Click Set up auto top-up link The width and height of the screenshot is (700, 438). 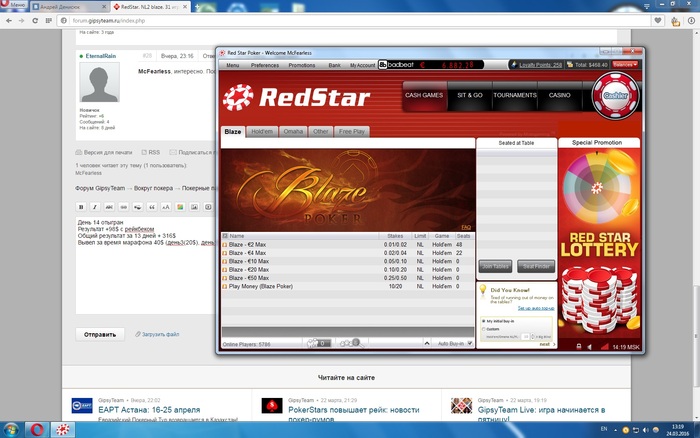pyautogui.click(x=536, y=309)
